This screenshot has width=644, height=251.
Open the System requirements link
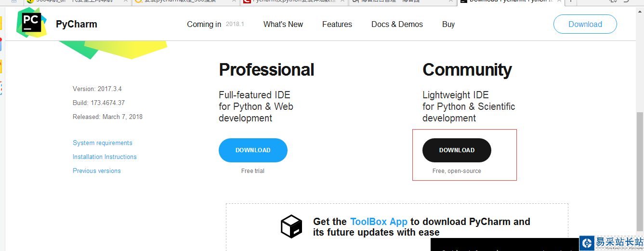(103, 143)
